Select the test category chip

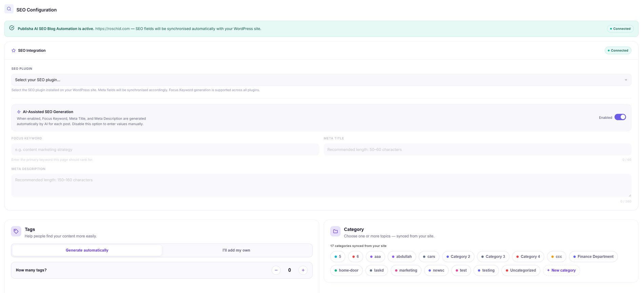pyautogui.click(x=461, y=270)
